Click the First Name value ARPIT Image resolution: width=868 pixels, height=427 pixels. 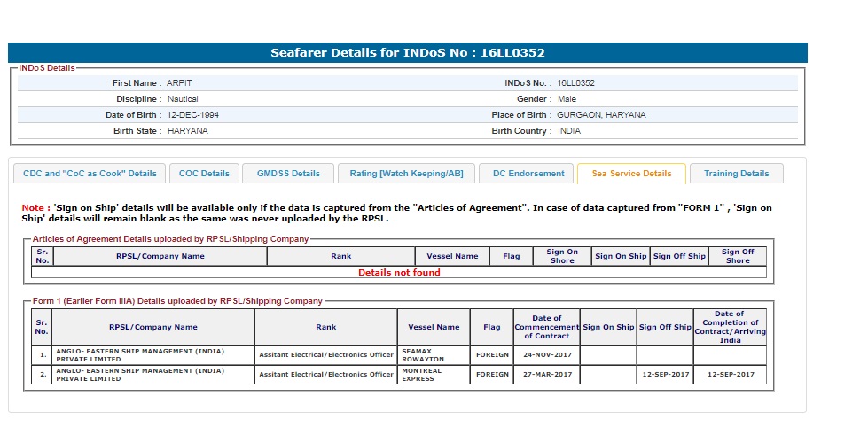(x=179, y=83)
